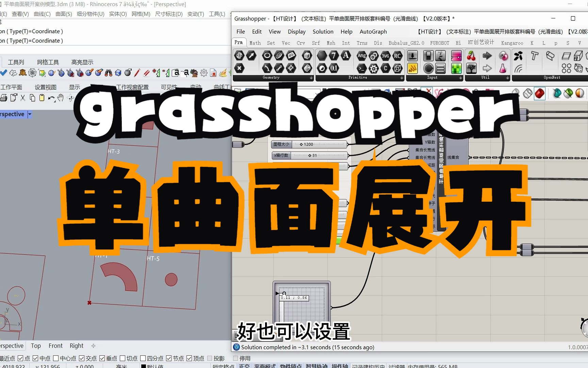This screenshot has width=588, height=368.
Task: Expand the OpenNest panel dropdown
Action: click(x=585, y=78)
